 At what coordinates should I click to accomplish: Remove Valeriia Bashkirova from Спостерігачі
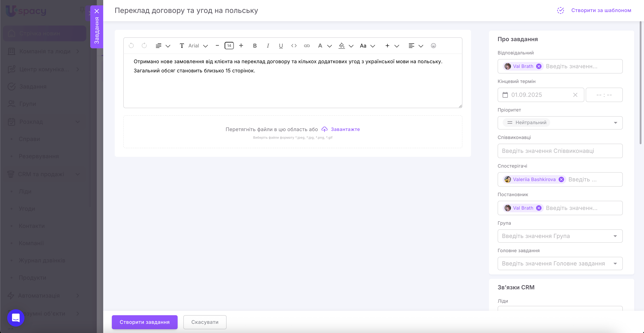tap(561, 179)
